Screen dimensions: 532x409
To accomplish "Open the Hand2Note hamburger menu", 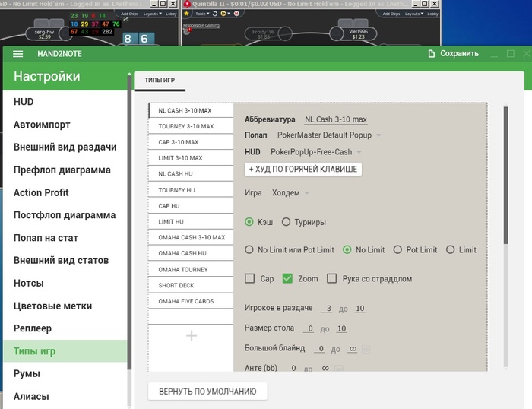I will (17, 54).
